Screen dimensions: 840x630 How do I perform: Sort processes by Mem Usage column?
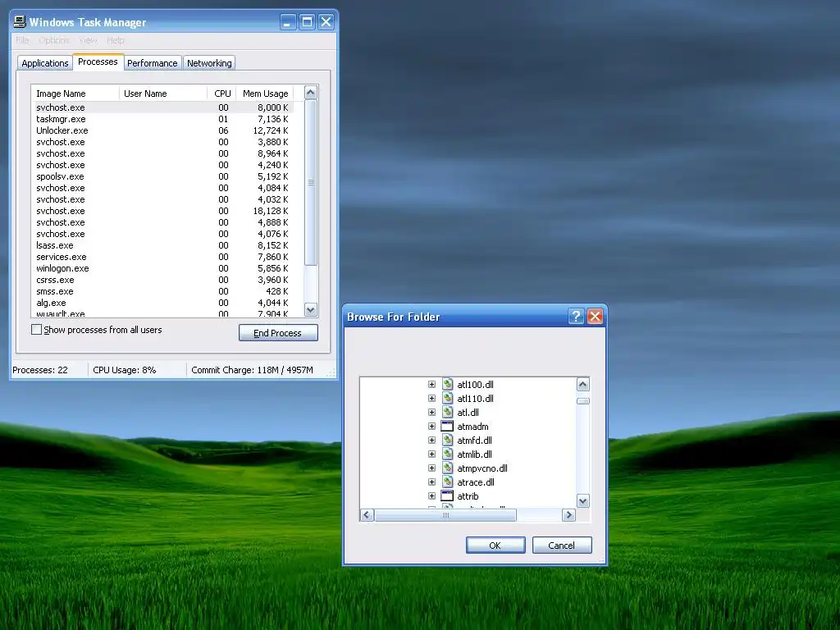[265, 94]
